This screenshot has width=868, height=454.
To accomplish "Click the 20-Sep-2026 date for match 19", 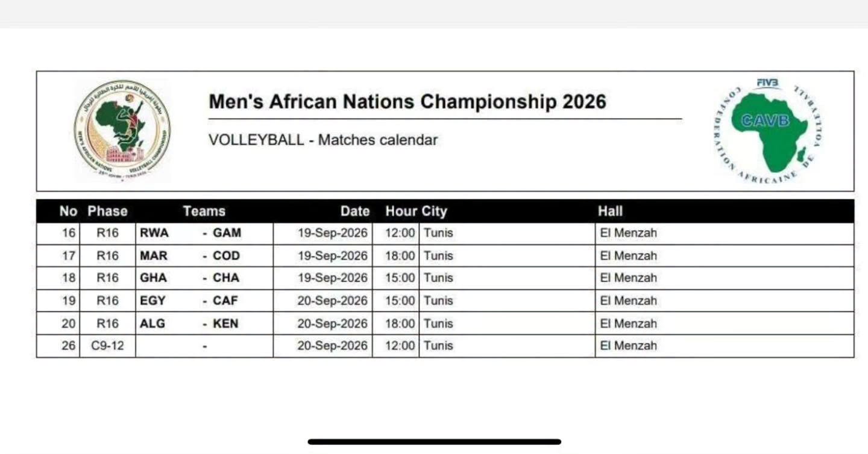I will (332, 301).
